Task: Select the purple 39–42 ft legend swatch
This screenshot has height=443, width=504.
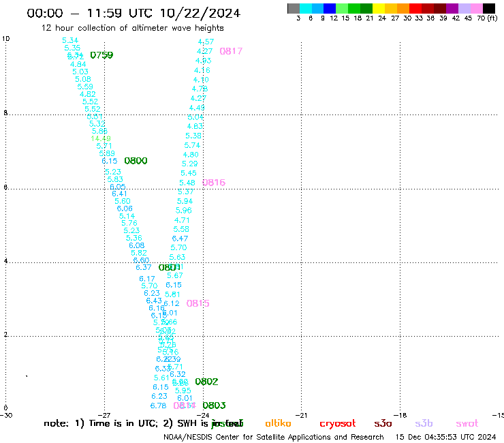Action: [452, 8]
